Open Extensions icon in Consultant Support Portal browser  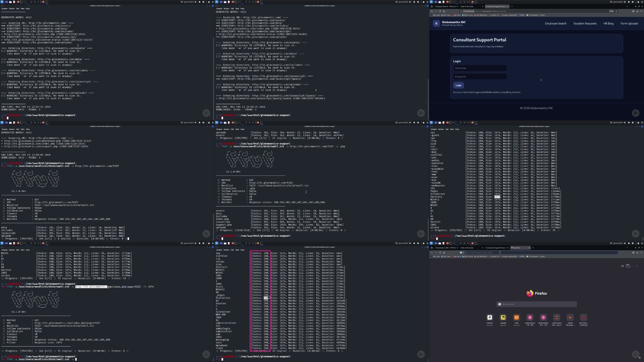click(637, 11)
